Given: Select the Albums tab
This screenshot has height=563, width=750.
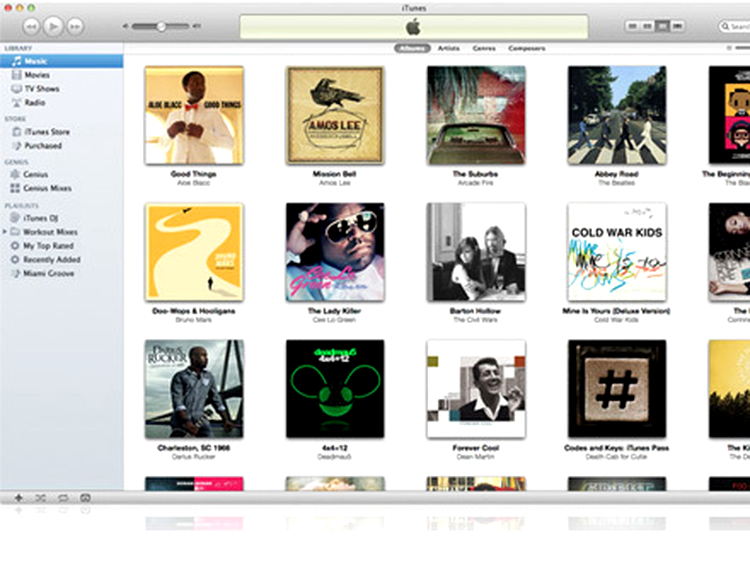Looking at the screenshot, I should [x=412, y=48].
